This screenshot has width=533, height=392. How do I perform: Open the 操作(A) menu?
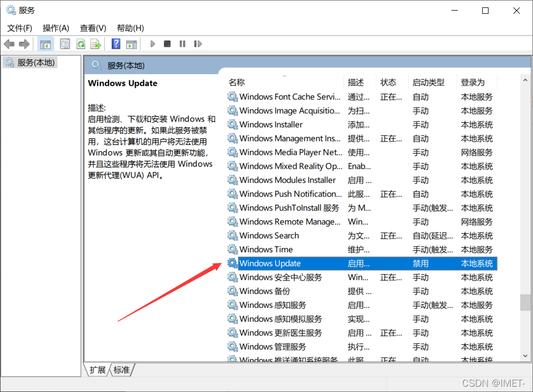click(56, 28)
